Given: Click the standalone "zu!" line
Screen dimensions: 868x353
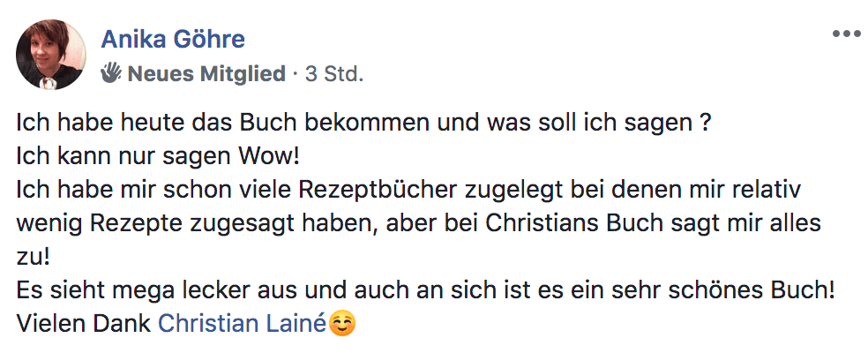Looking at the screenshot, I should [x=34, y=257].
